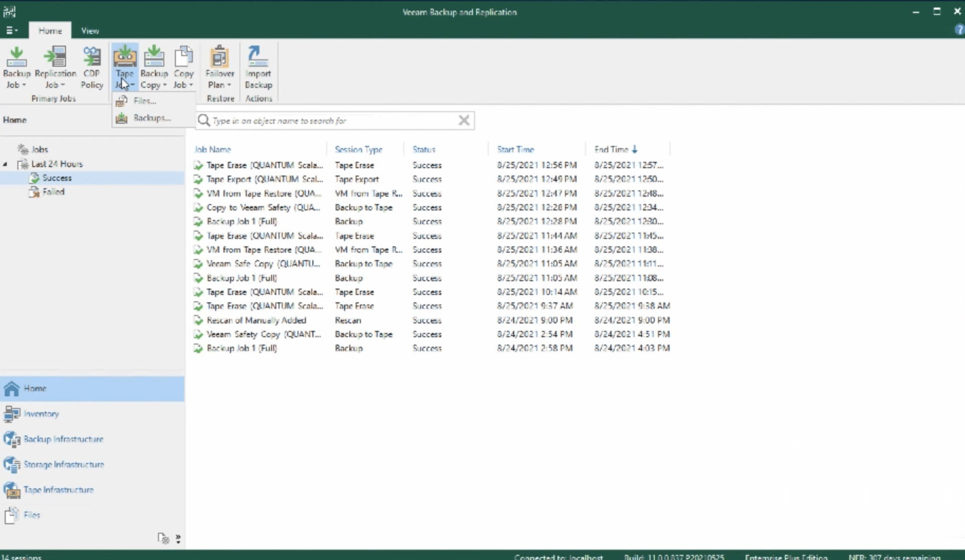Select the Veeam Safe Copy row
This screenshot has width=965, height=560.
click(x=431, y=264)
